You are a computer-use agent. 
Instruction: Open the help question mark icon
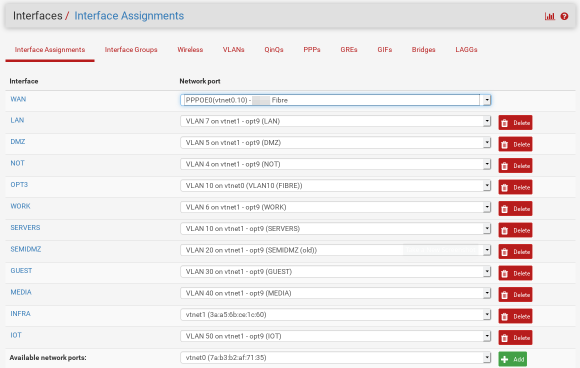[x=564, y=16]
